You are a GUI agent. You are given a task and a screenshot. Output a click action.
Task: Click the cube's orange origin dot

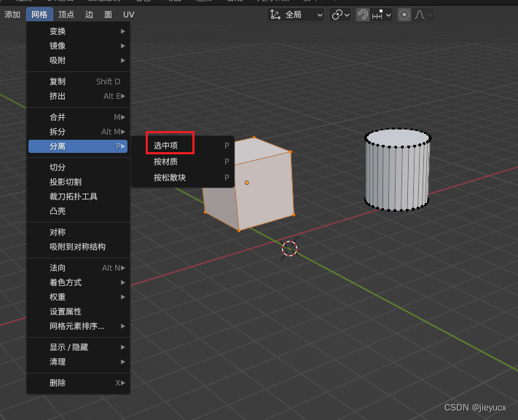(x=247, y=183)
